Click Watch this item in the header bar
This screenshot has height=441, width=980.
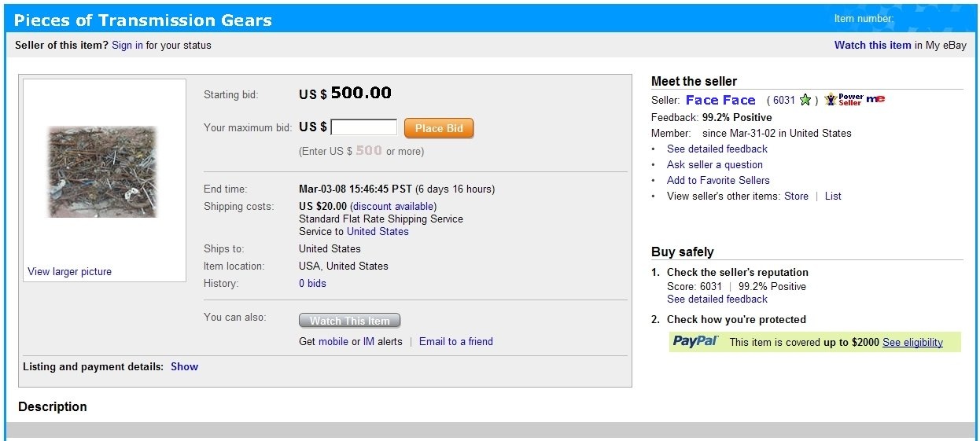click(x=872, y=45)
